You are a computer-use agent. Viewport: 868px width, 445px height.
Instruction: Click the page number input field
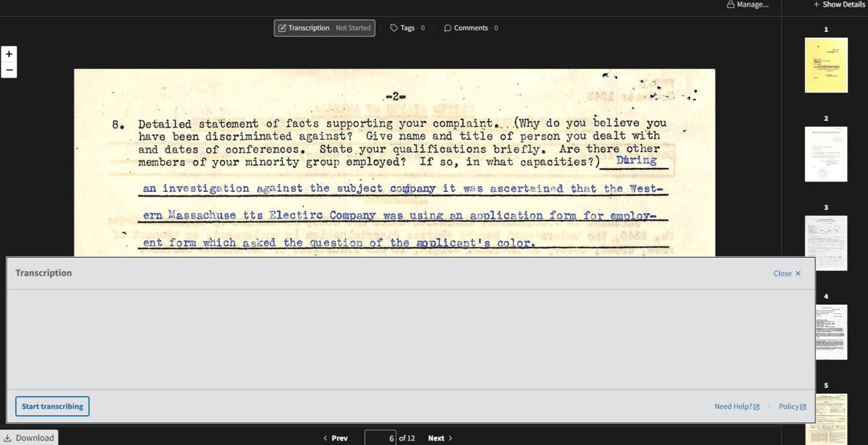coord(380,438)
